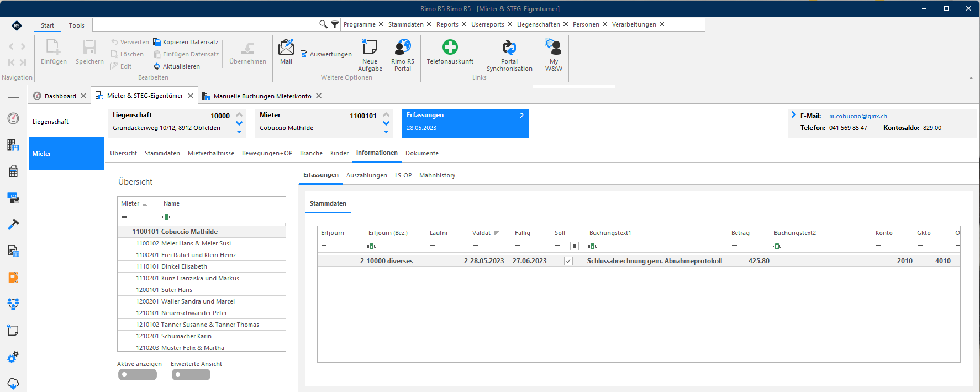Click the filter funnel icon beside search
The height and width of the screenshot is (392, 980).
pyautogui.click(x=335, y=24)
